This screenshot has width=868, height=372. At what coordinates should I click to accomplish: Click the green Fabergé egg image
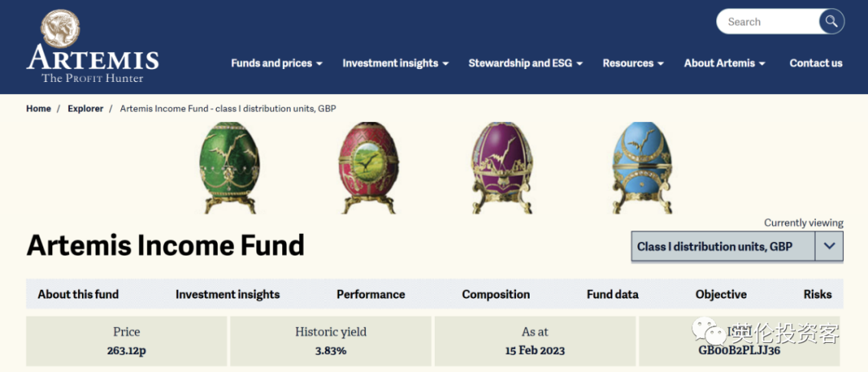coord(229,168)
